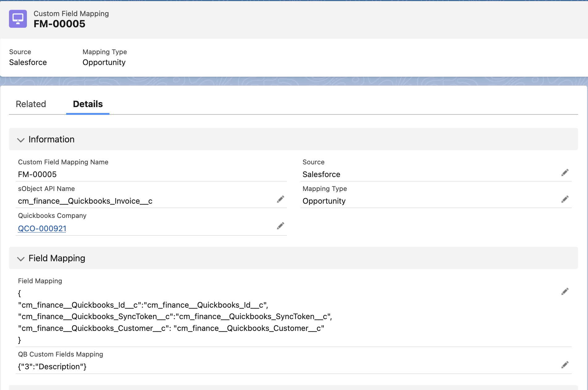This screenshot has height=390, width=588.
Task: Click the FM-00005 record title
Action: point(59,24)
